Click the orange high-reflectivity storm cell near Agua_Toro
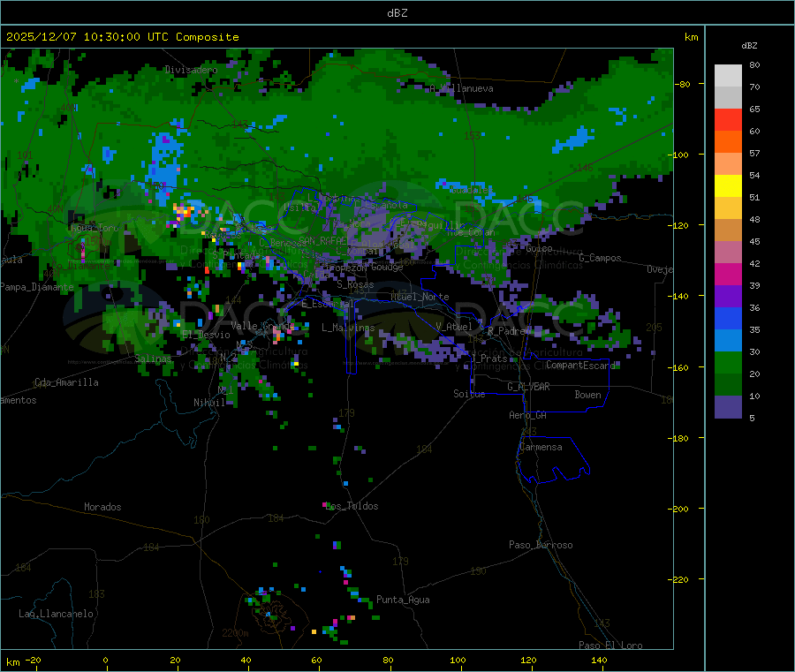This screenshot has width=795, height=672. 184,212
